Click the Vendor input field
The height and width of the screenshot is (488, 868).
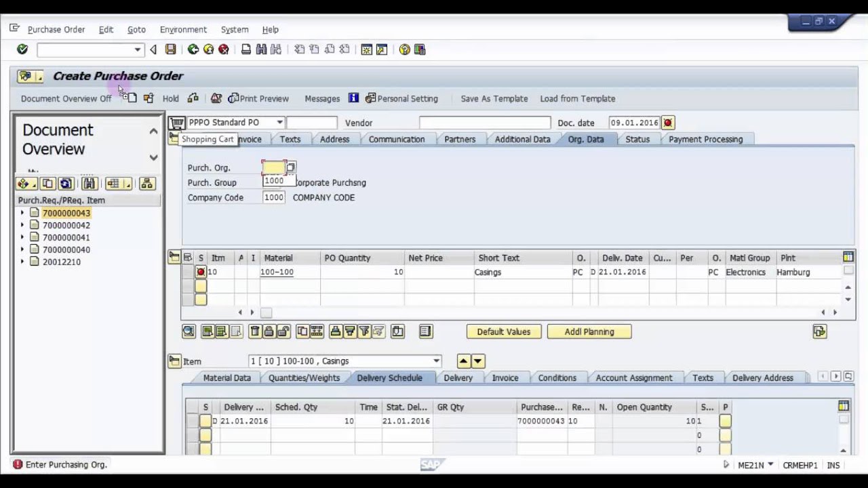(x=485, y=123)
